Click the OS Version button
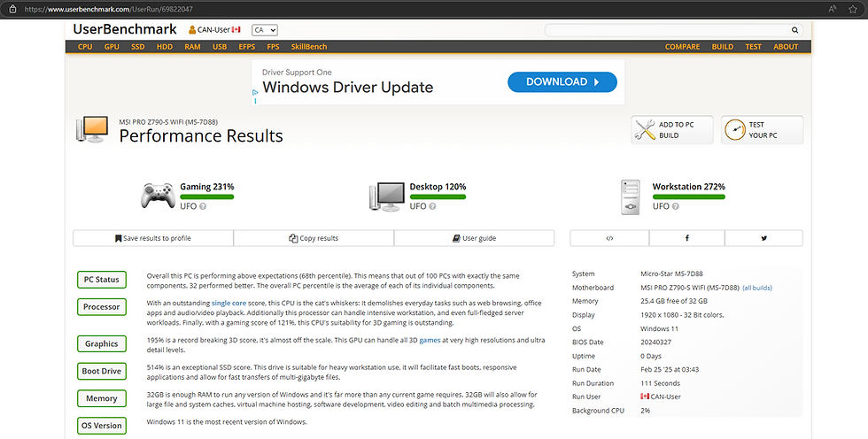 pos(101,426)
